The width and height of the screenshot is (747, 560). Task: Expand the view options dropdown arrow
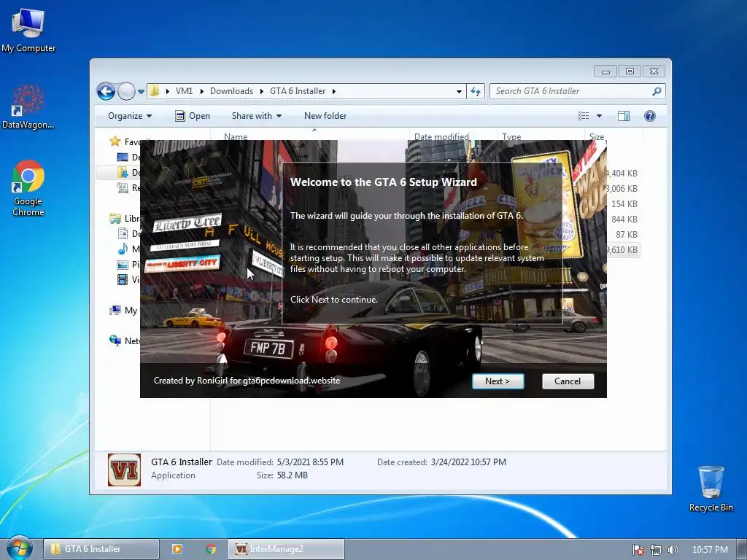tap(600, 116)
